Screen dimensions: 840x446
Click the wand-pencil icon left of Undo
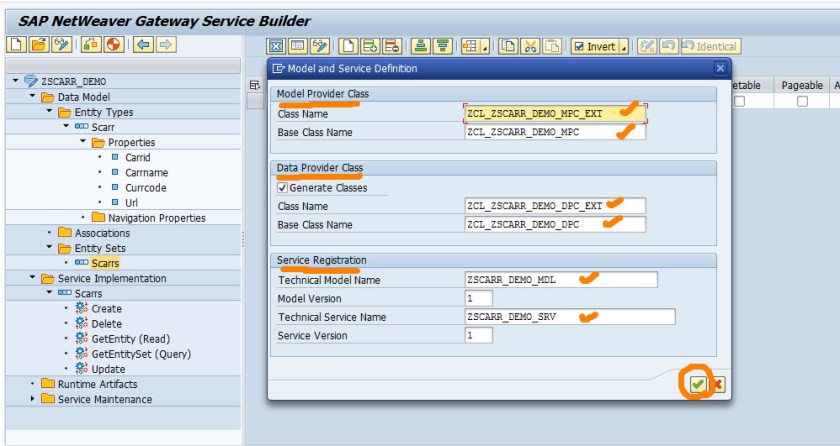pyautogui.click(x=647, y=47)
